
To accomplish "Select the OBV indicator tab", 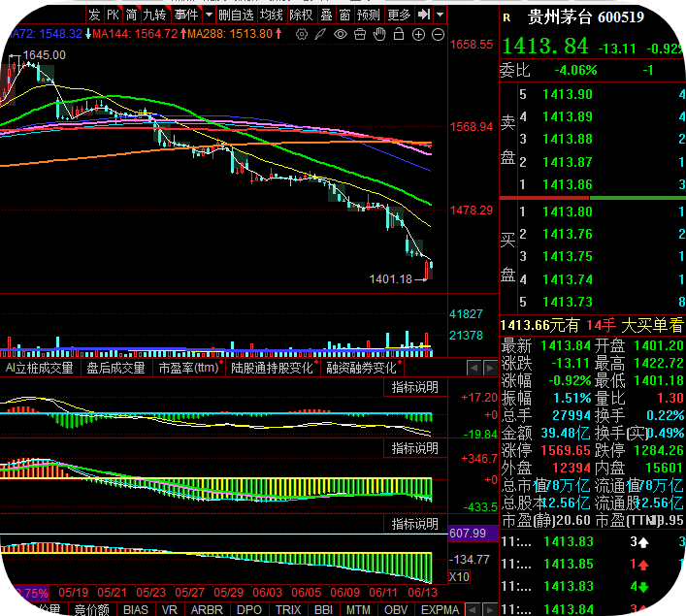I will coord(396,609).
